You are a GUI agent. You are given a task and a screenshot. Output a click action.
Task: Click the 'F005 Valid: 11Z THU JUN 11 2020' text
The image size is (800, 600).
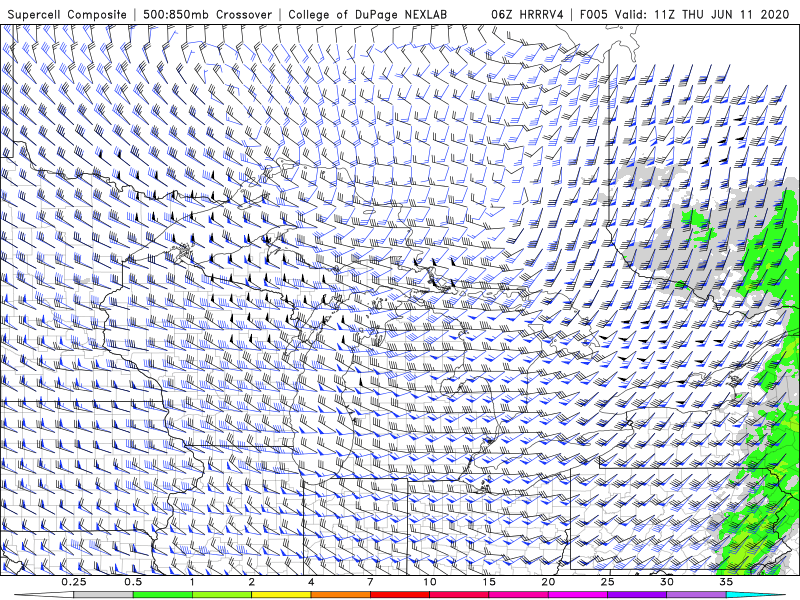(684, 14)
